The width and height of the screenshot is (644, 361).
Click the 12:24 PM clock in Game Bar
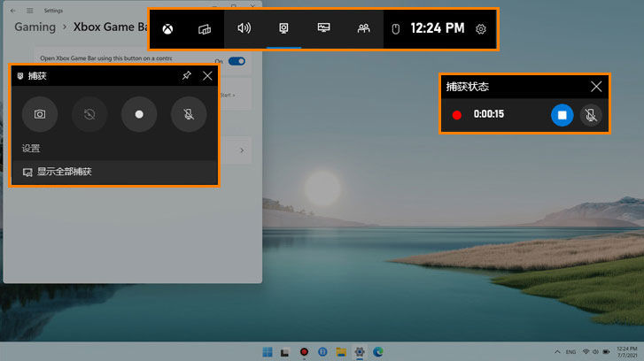pos(438,28)
